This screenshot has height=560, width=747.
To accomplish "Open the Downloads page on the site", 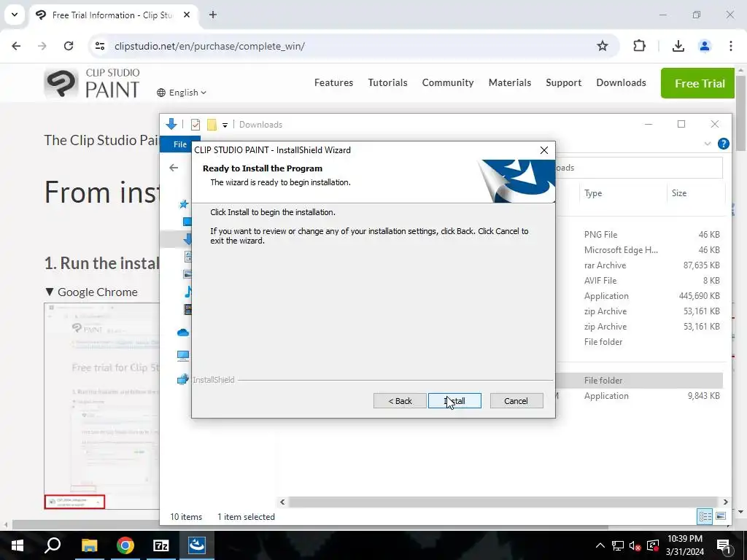I will pos(621,82).
